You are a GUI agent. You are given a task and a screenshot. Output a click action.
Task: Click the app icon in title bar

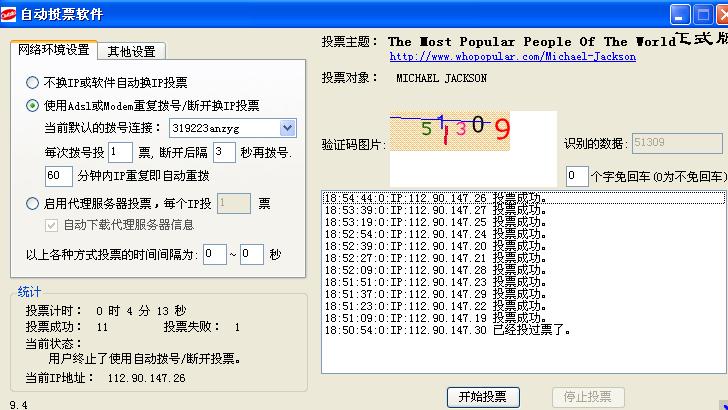click(10, 14)
